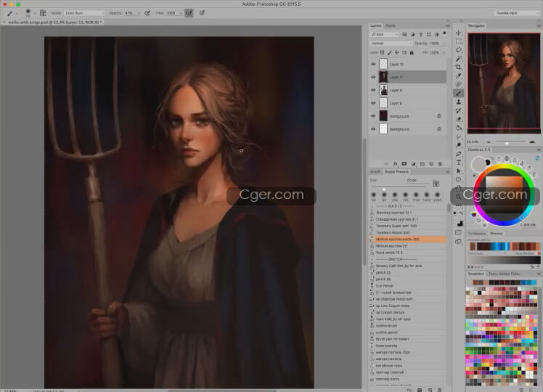Click the Quick Mask mode icon
The image size is (543, 392).
click(x=459, y=233)
